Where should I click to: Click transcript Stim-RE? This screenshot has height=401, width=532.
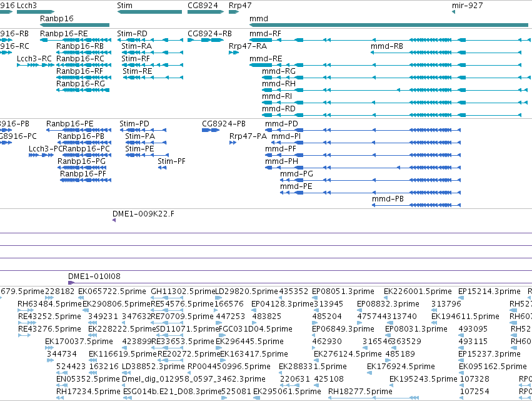pyautogui.click(x=138, y=71)
